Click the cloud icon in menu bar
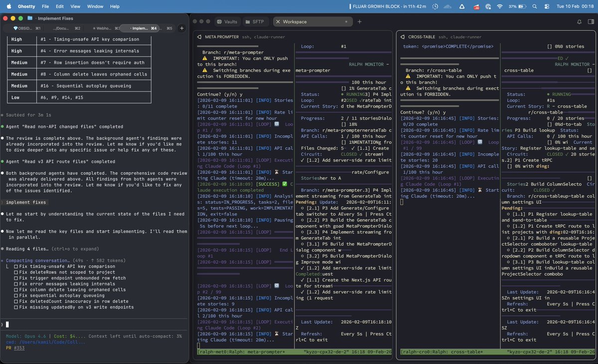Image resolution: width=598 pixels, height=364 pixels. click(x=447, y=6)
